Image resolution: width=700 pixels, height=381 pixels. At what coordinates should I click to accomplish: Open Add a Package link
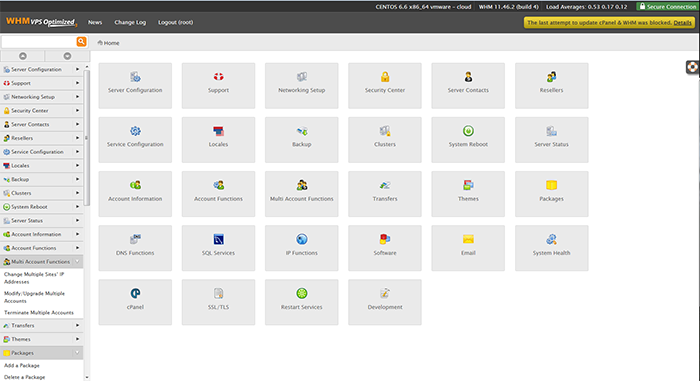(22, 365)
